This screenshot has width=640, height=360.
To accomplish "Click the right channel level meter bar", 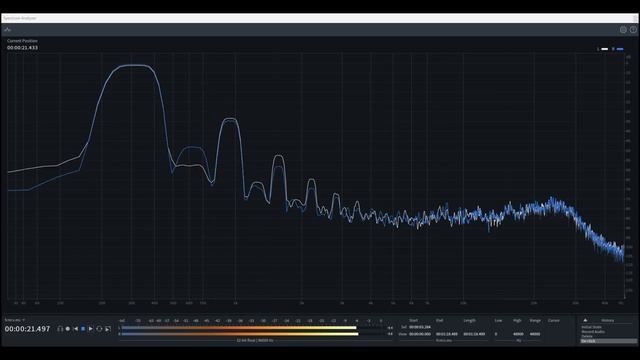I will 239,334.
